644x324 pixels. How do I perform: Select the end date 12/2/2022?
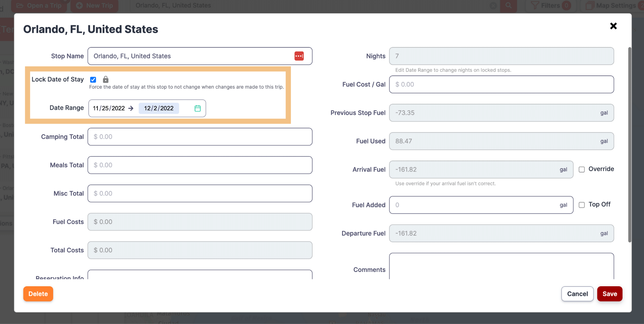[159, 108]
